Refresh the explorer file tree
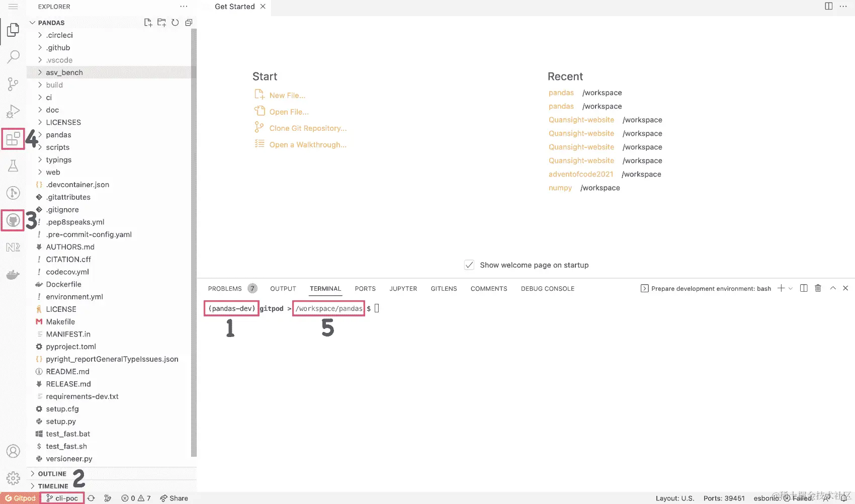 pyautogui.click(x=175, y=23)
